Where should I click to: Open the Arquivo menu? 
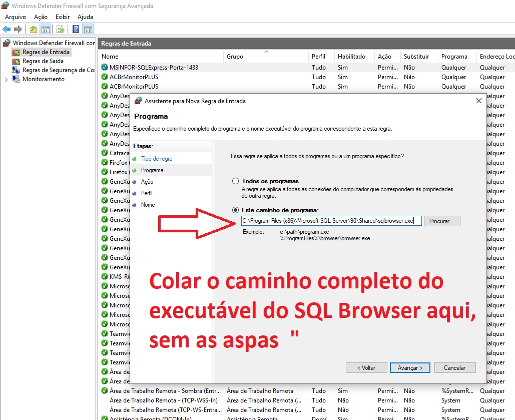(16, 17)
